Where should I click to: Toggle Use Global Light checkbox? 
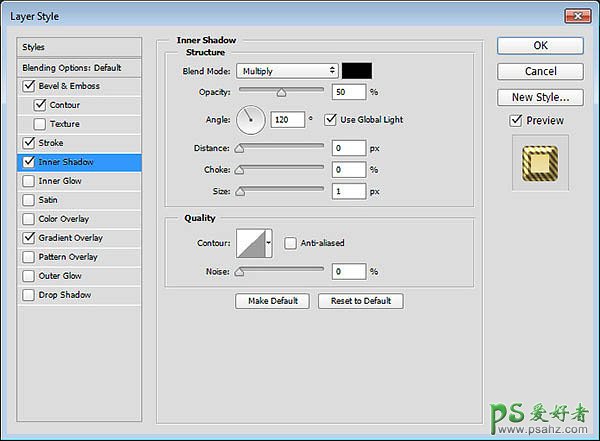[331, 120]
